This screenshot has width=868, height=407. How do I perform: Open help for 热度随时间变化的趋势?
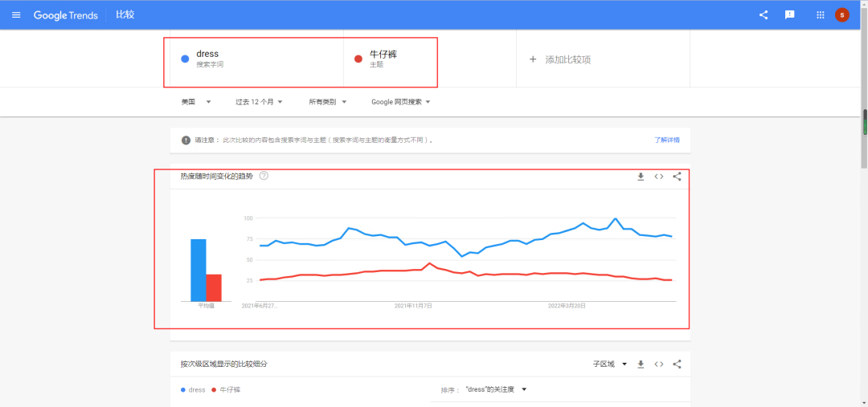[x=264, y=176]
